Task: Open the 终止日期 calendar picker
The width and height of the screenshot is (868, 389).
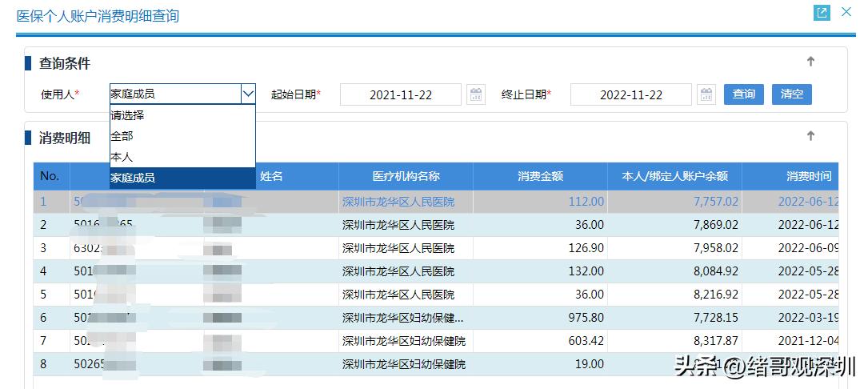Action: 706,94
